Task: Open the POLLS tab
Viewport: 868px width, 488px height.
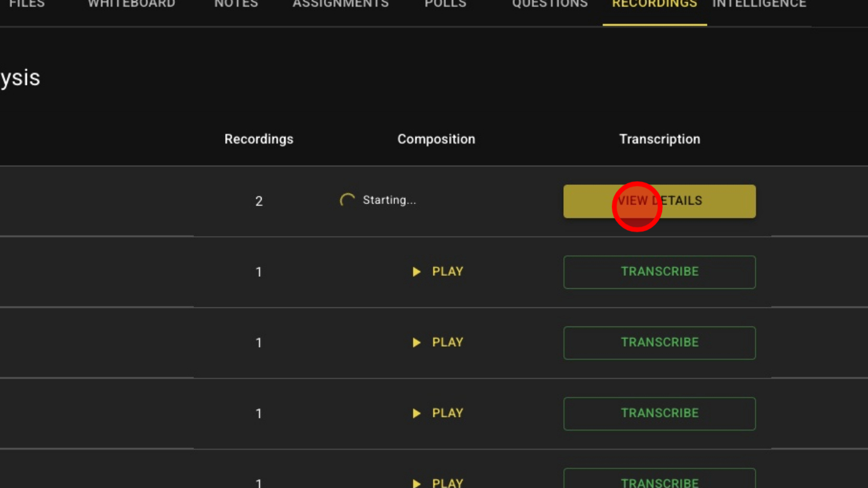Action: [445, 5]
